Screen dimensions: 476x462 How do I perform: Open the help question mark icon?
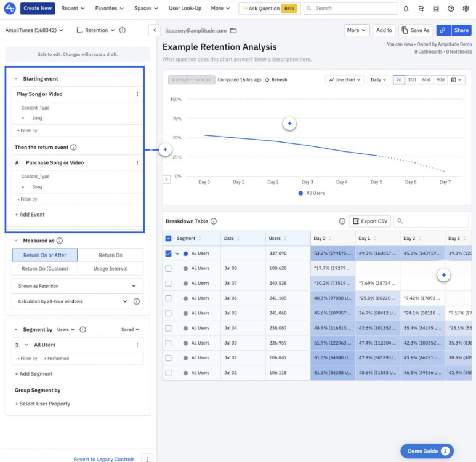pyautogui.click(x=451, y=9)
